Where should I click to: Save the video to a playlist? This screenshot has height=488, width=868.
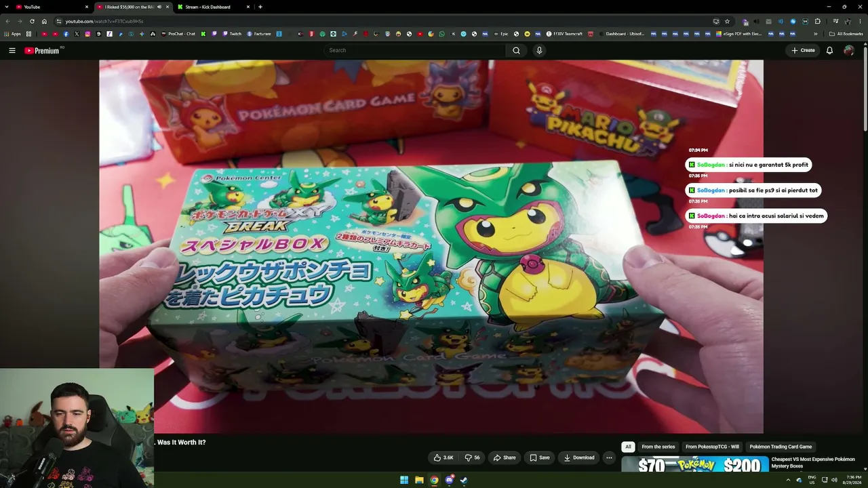(x=540, y=457)
